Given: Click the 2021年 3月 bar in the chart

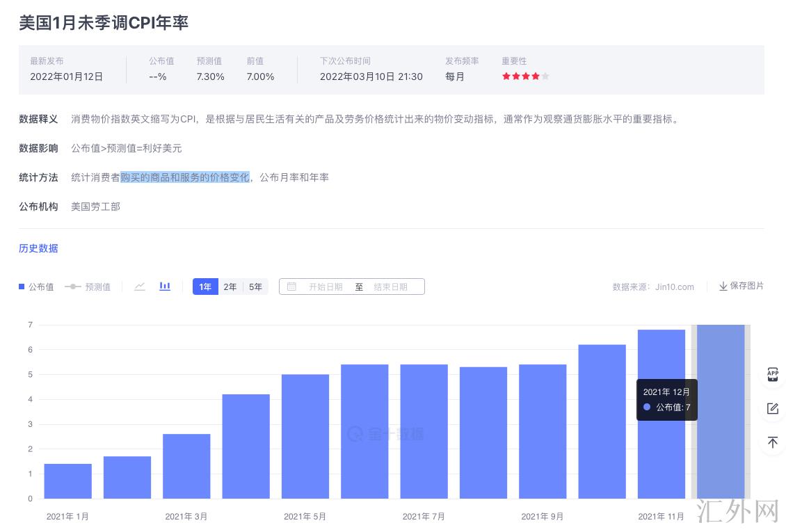Looking at the screenshot, I should (186, 466).
